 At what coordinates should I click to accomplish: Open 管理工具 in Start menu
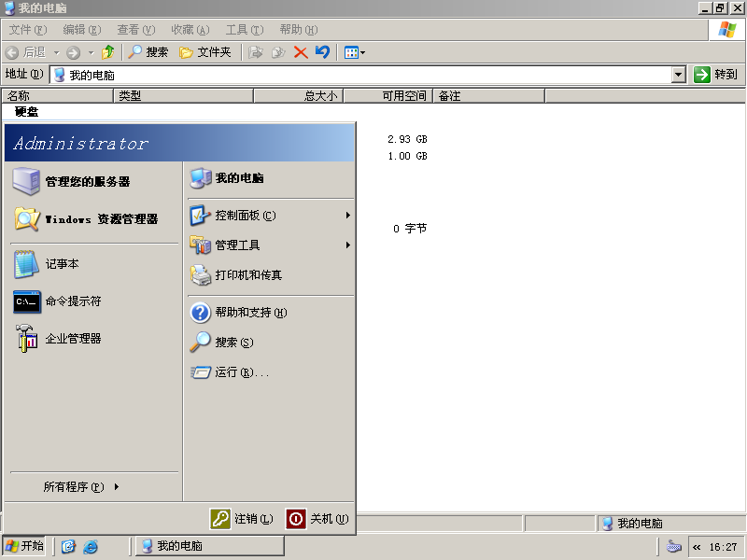[270, 245]
